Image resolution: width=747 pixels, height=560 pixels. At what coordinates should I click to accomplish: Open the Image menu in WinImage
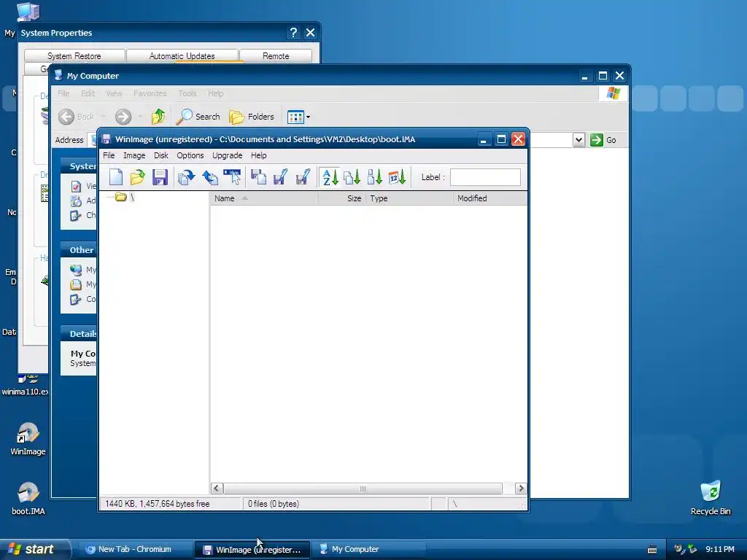134,155
